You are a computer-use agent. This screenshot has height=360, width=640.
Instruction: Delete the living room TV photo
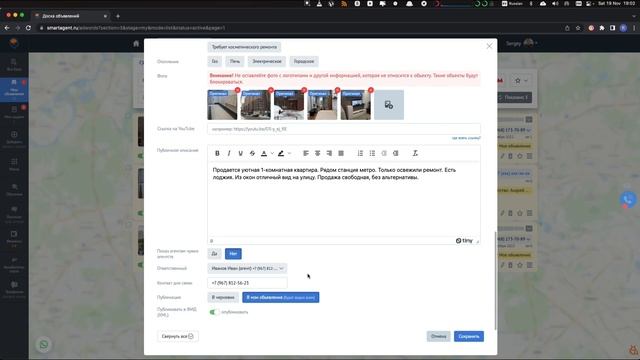pyautogui.click(x=371, y=90)
